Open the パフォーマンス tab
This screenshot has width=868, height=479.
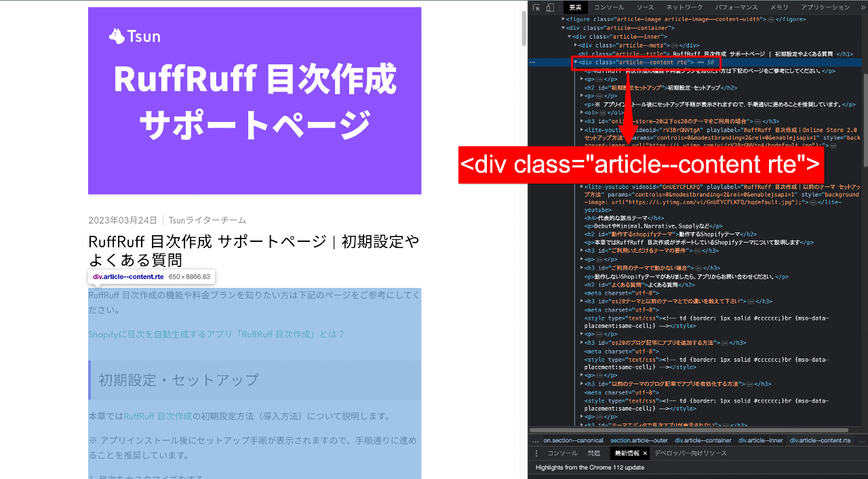[736, 7]
